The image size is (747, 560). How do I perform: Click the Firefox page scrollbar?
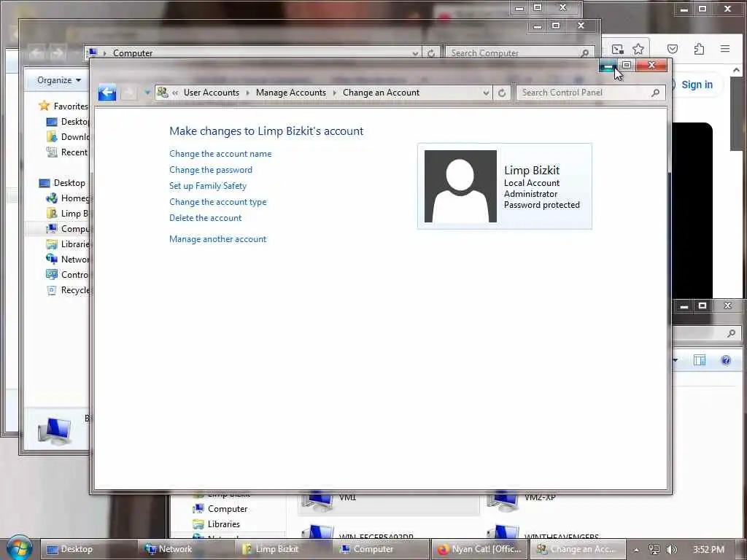[x=737, y=113]
